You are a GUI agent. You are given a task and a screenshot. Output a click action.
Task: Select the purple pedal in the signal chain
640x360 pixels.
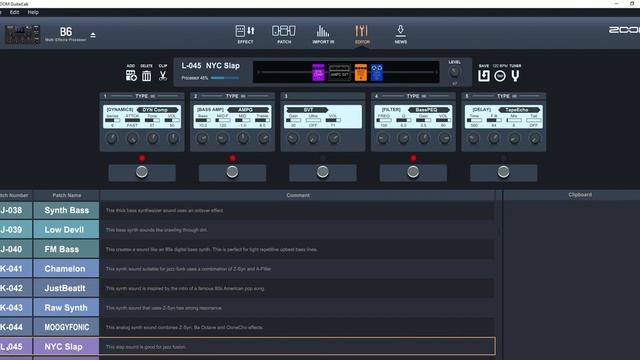[x=318, y=72]
